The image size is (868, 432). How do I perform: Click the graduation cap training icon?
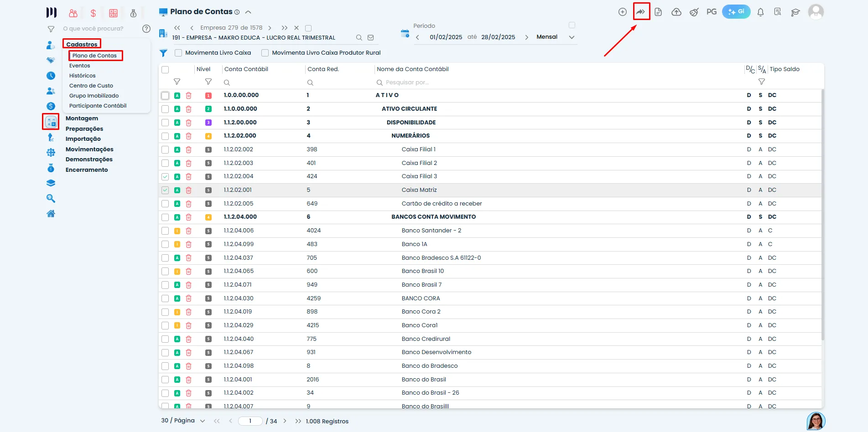coord(795,12)
